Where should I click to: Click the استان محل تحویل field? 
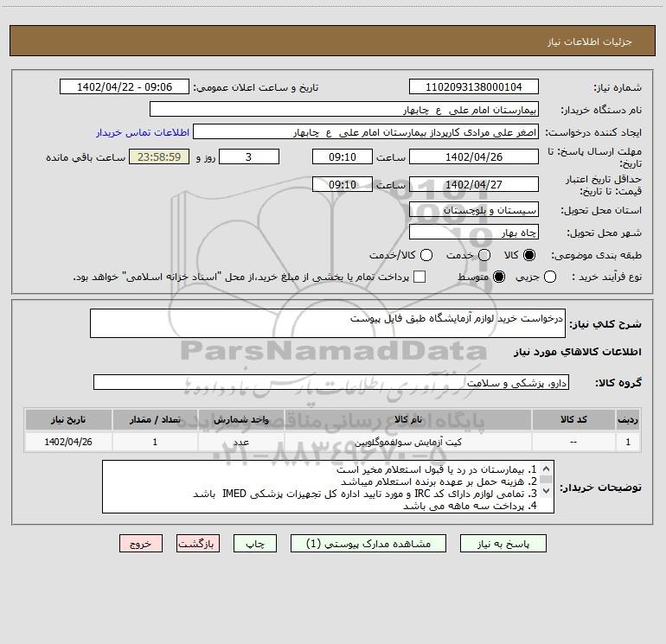pos(474,209)
